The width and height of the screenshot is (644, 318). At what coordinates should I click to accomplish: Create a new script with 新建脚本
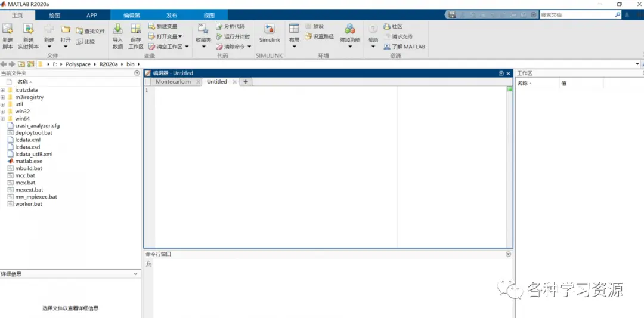pos(7,36)
